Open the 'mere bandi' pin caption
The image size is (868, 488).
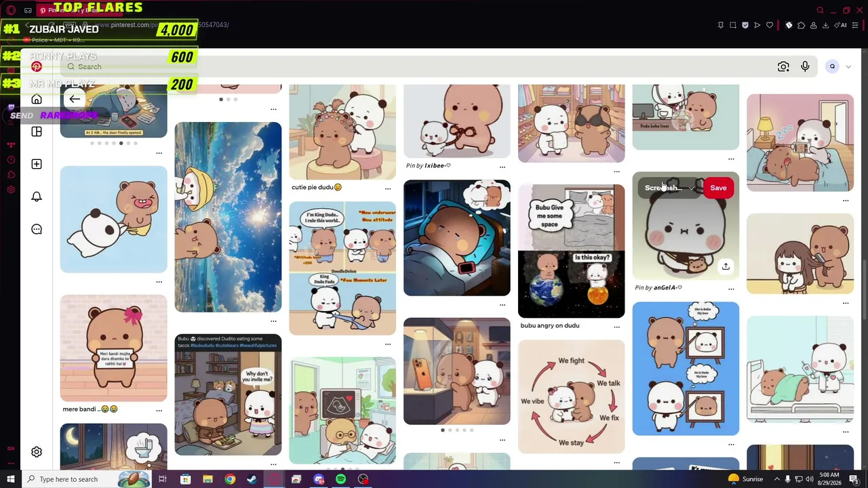point(90,409)
